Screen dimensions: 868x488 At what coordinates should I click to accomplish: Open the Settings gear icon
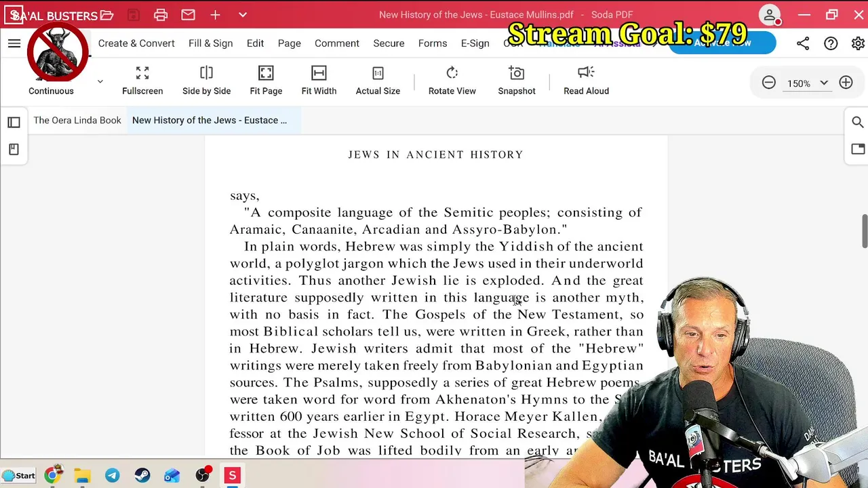(858, 43)
